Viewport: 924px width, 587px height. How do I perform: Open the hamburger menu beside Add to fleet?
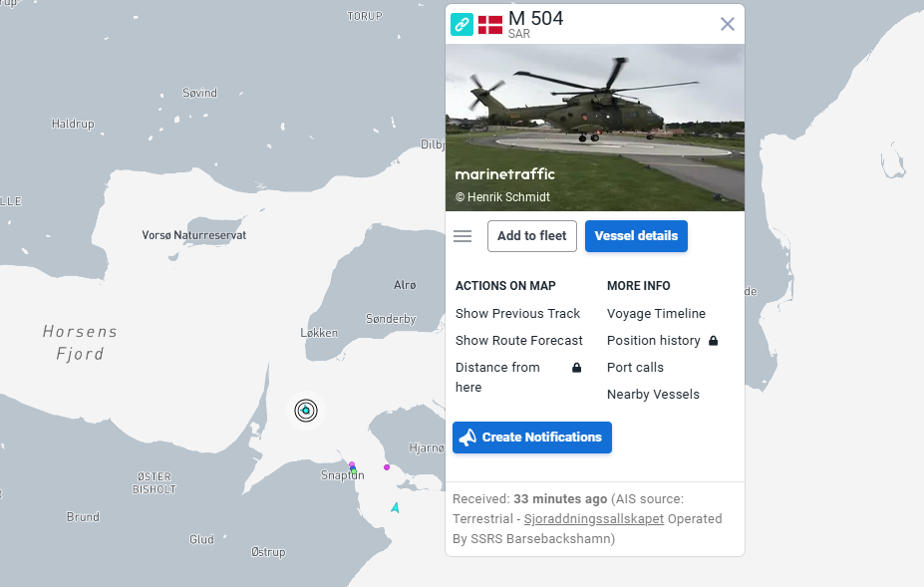462,236
